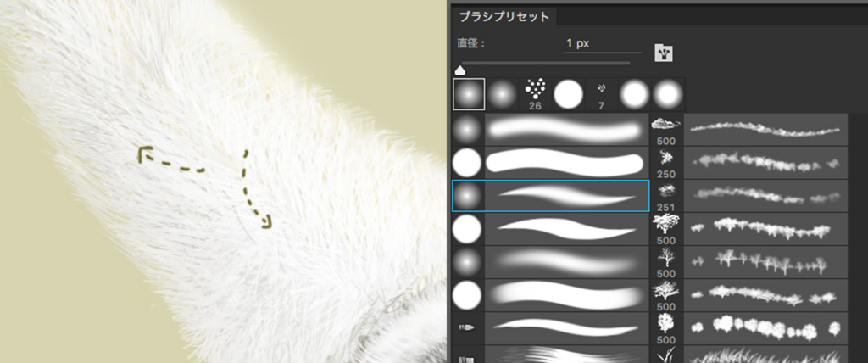Select the hard round tip icon in sixth row
The width and height of the screenshot is (868, 363).
(x=468, y=295)
